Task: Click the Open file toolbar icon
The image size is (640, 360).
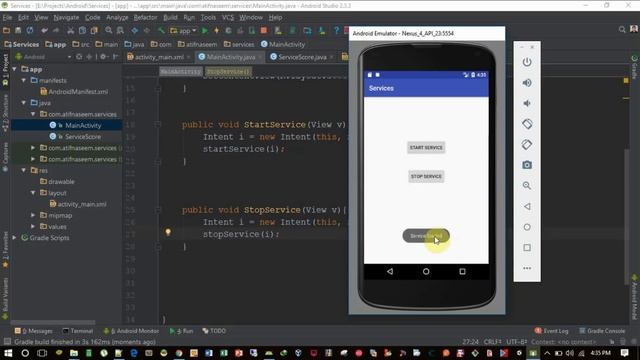Action: pos(6,31)
